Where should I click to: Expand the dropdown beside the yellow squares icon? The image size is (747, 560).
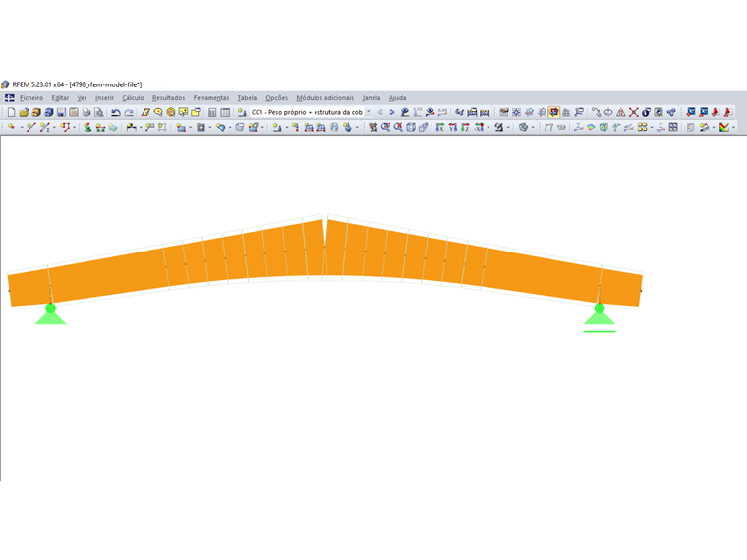pos(652,127)
